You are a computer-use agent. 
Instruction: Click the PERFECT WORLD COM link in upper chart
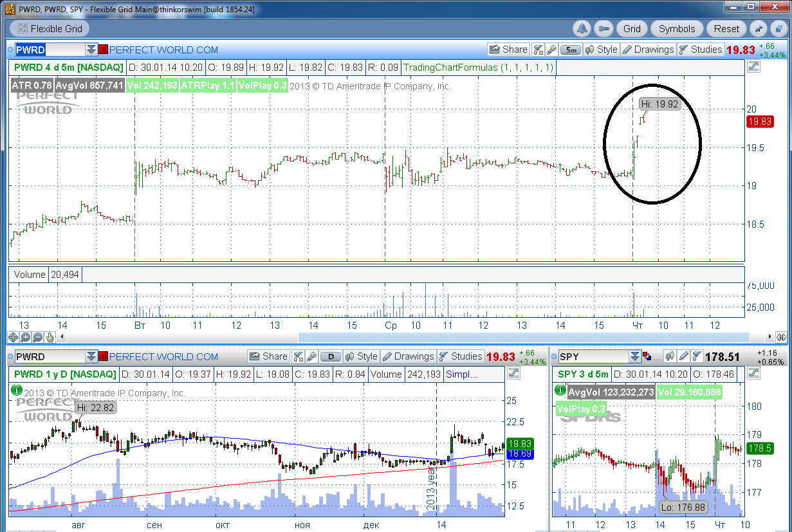163,50
